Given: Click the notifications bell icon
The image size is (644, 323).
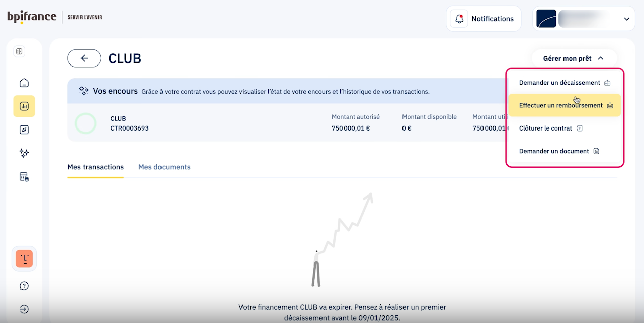Looking at the screenshot, I should point(459,19).
